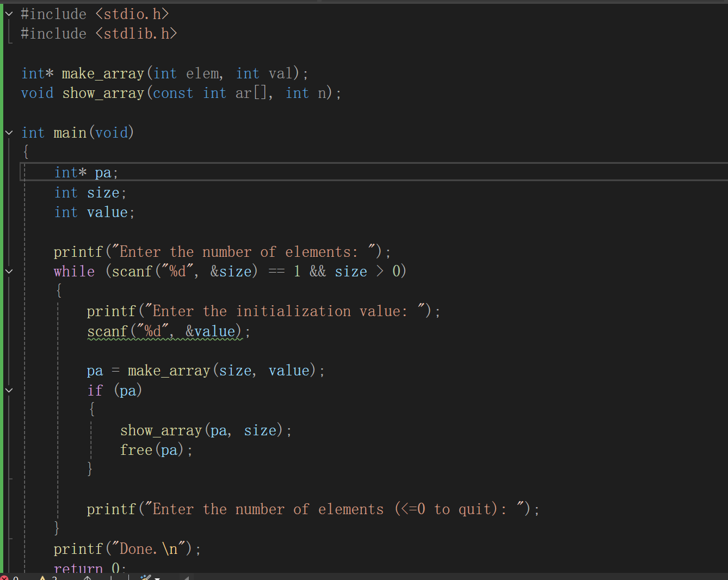This screenshot has height=580, width=728.
Task: Click the squiggly-underlined scanf call
Action: pos(165,331)
